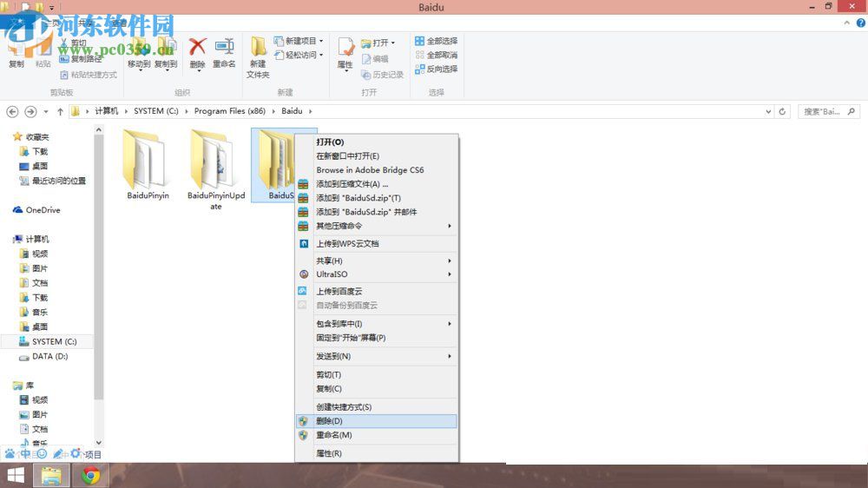Choose Rename (重命名) in context menu
Viewport: 868px width, 488px height.
click(377, 435)
